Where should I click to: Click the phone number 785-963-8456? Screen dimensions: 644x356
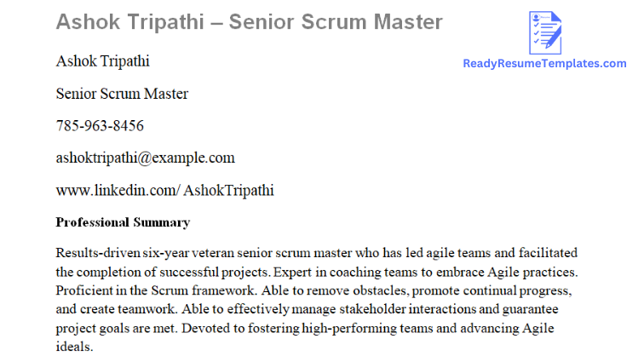pos(100,126)
